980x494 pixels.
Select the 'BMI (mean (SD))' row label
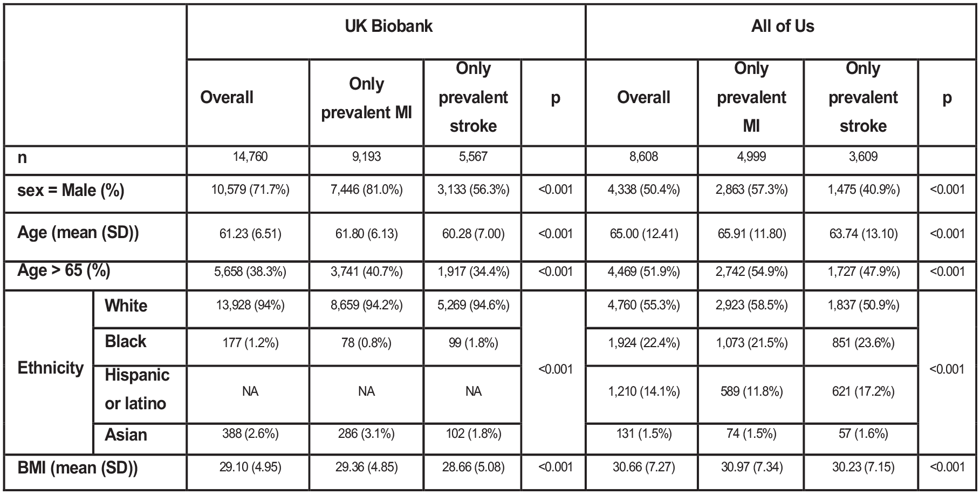coord(78,468)
